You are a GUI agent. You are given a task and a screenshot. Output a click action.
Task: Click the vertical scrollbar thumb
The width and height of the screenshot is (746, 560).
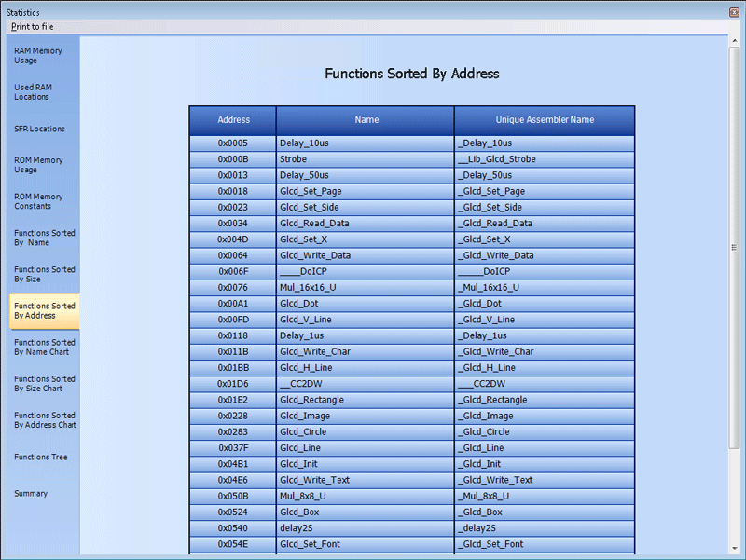pos(735,247)
